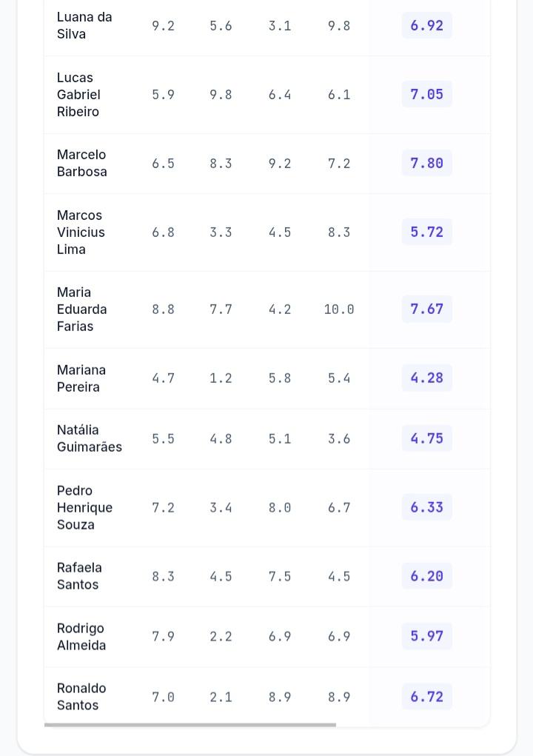Viewport: 533px width, 756px height.
Task: Select the 6.92 average badge for Luana da Silva
Action: pos(426,26)
